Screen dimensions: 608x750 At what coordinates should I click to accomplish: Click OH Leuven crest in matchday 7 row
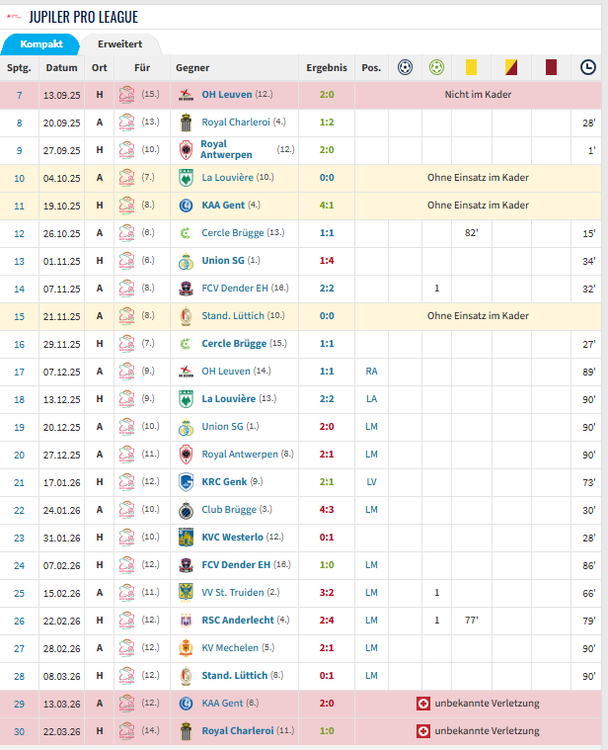(186, 95)
